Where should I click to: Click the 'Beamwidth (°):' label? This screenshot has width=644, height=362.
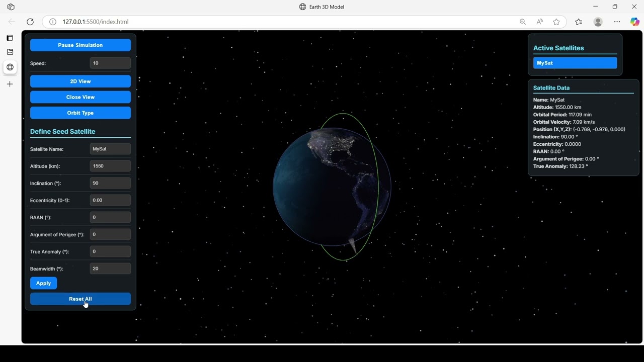(x=47, y=268)
